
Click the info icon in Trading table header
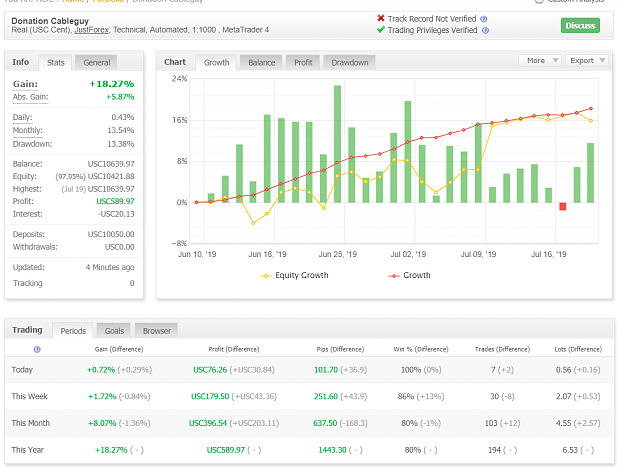coord(37,349)
